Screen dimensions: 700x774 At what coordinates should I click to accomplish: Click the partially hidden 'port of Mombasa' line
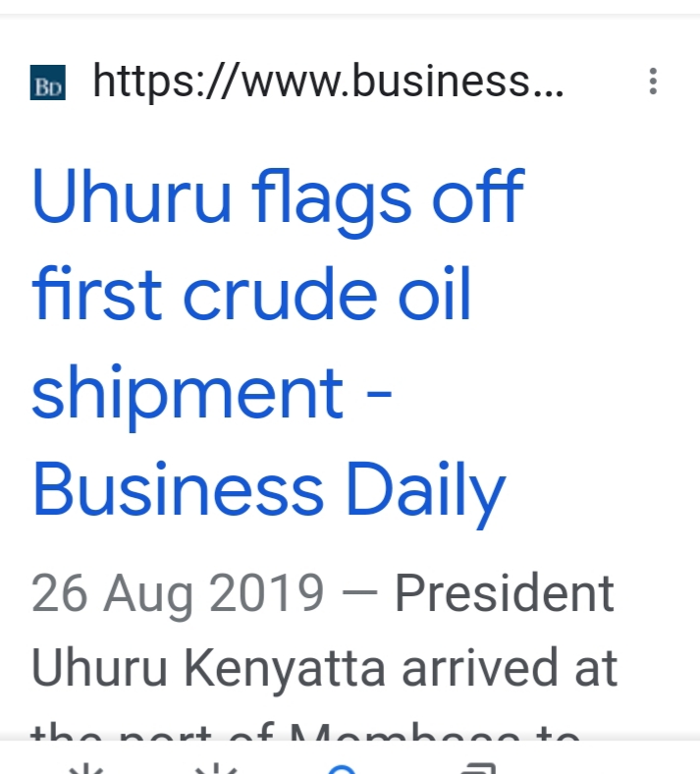(x=305, y=731)
